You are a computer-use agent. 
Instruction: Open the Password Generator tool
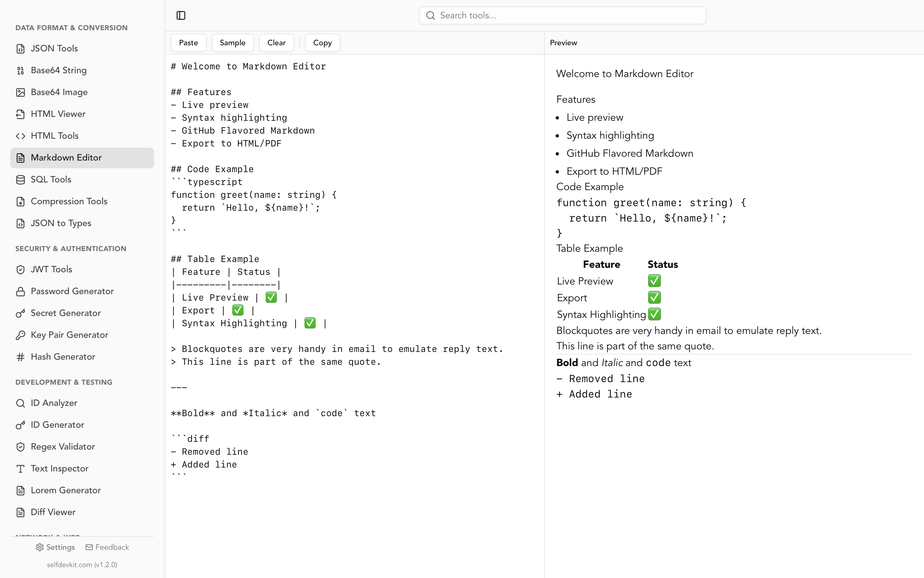tap(82, 291)
